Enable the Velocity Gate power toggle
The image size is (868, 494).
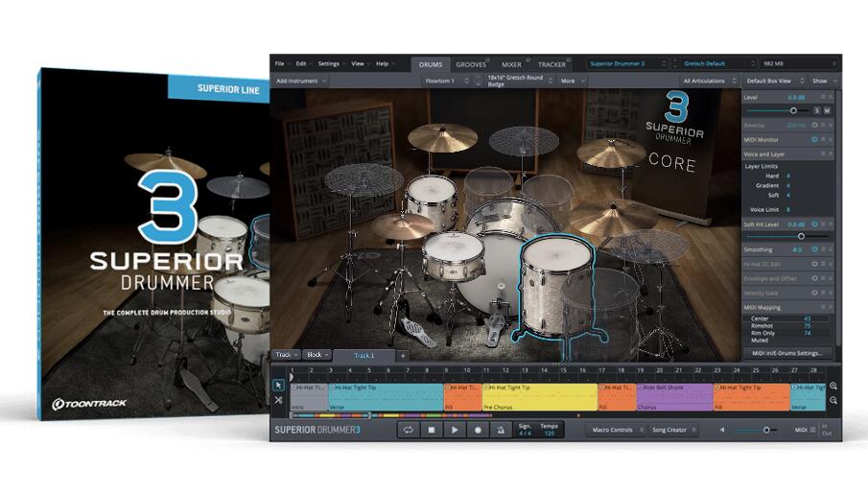(814, 293)
